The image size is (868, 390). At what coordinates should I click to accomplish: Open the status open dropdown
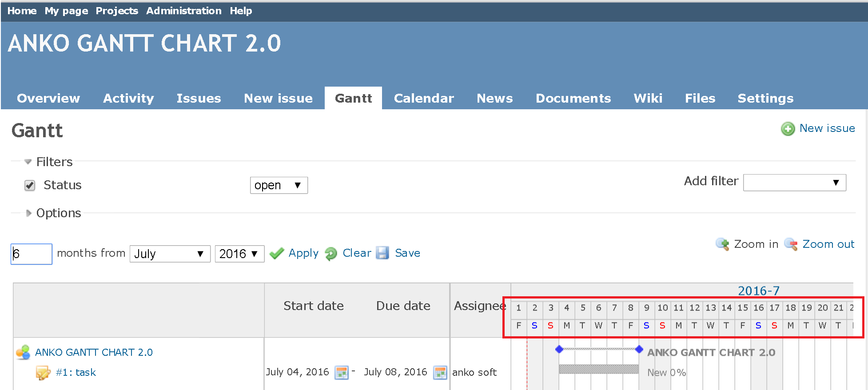[279, 185]
